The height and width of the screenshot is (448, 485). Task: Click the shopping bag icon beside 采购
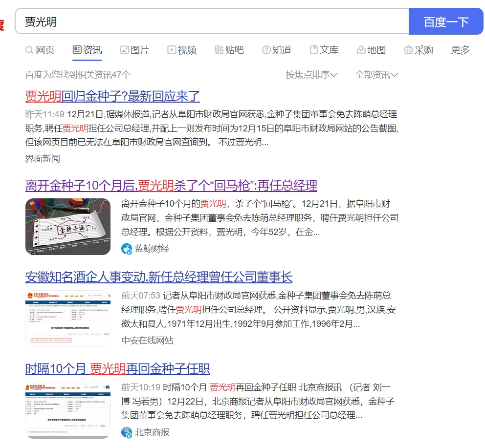coord(408,50)
